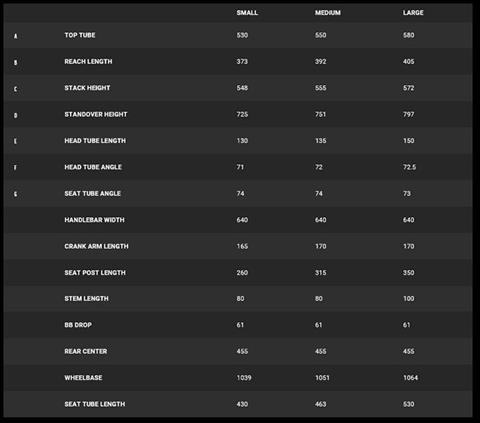Select the REACH LENGTH row label
This screenshot has height=423, width=480.
pyautogui.click(x=88, y=61)
